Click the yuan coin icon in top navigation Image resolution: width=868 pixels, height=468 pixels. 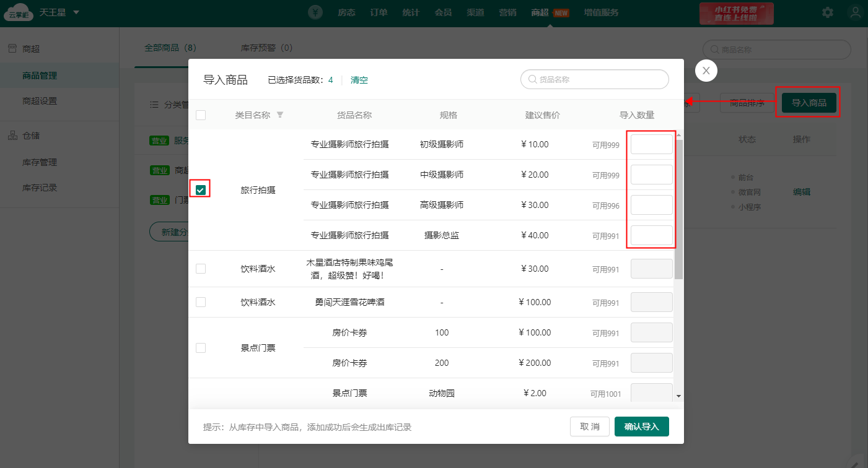[x=316, y=12]
